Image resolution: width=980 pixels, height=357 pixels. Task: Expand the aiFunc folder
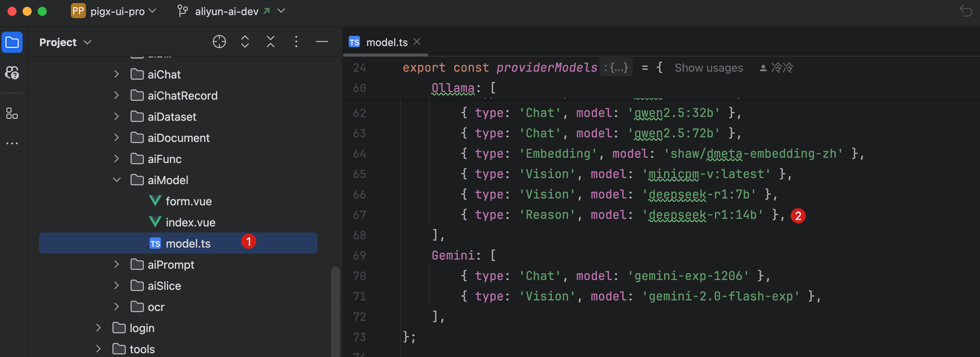point(116,159)
